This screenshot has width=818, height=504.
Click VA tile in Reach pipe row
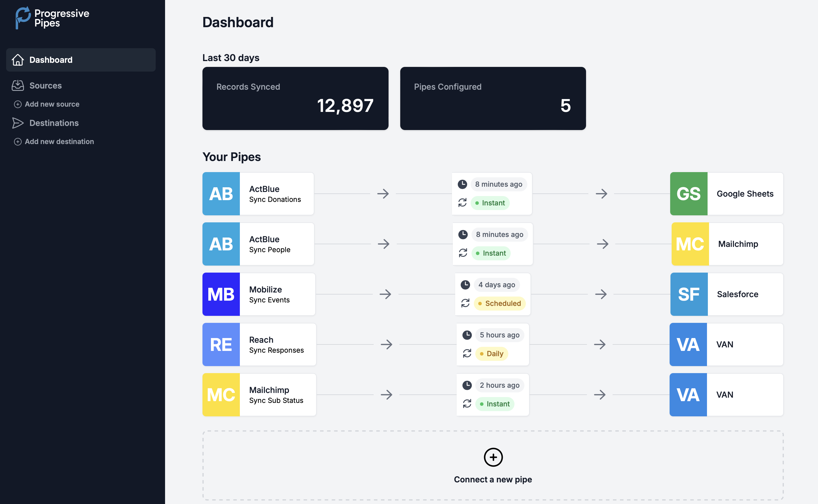tap(688, 344)
